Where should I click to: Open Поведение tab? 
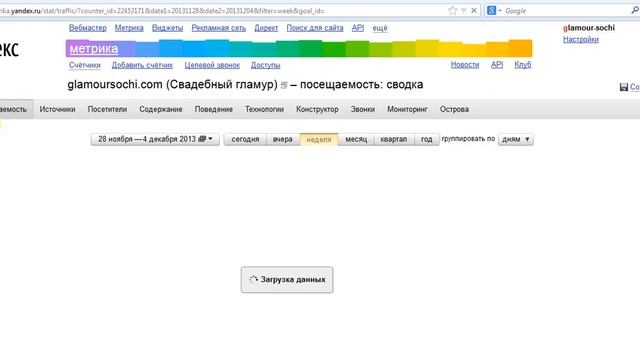(213, 109)
